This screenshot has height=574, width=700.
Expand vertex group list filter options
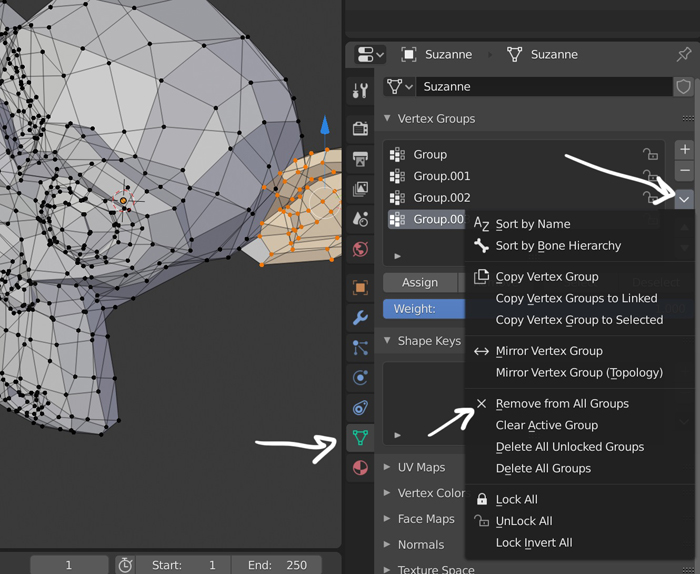tap(397, 256)
